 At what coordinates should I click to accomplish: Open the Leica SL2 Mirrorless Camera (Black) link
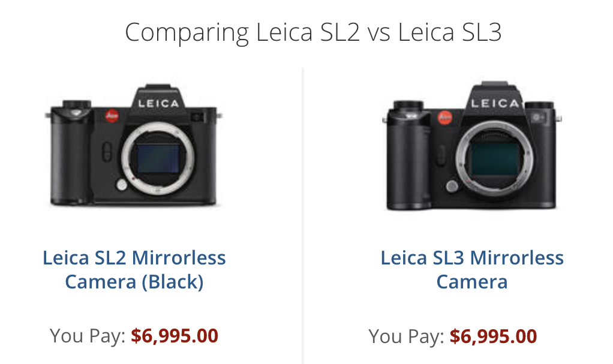(134, 269)
